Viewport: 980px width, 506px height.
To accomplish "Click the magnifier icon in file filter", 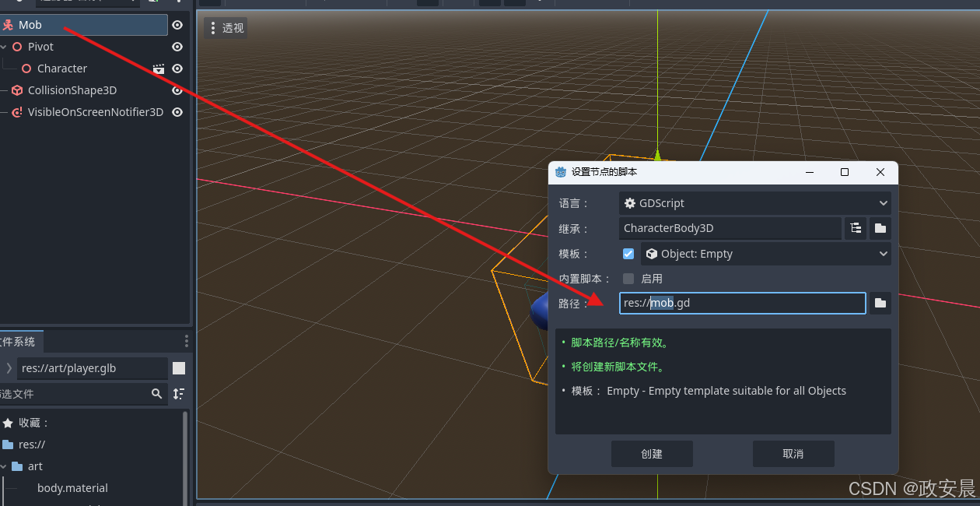I will coord(157,394).
